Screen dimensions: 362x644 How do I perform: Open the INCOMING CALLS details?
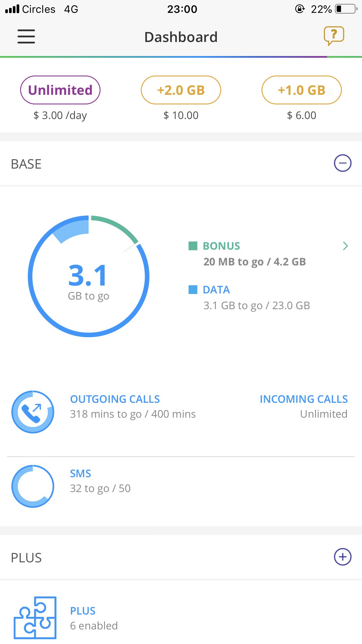pyautogui.click(x=303, y=399)
